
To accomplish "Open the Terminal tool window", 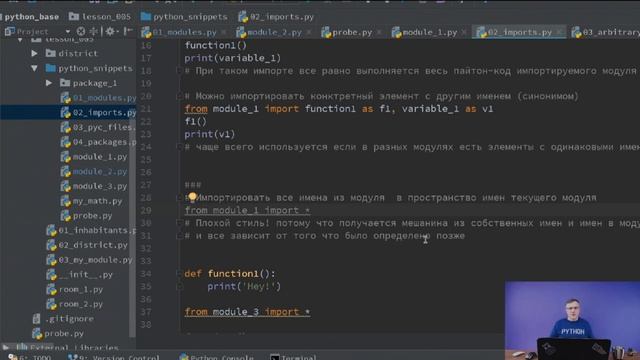I will (x=293, y=357).
